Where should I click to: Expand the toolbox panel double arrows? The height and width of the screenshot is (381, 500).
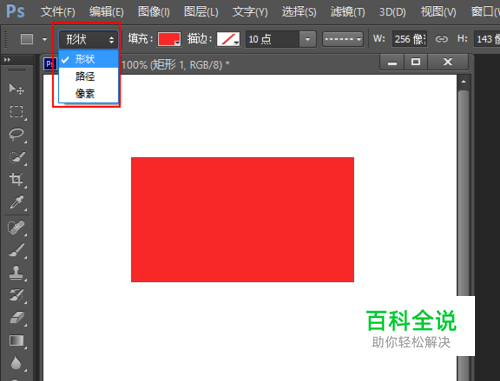point(7,60)
